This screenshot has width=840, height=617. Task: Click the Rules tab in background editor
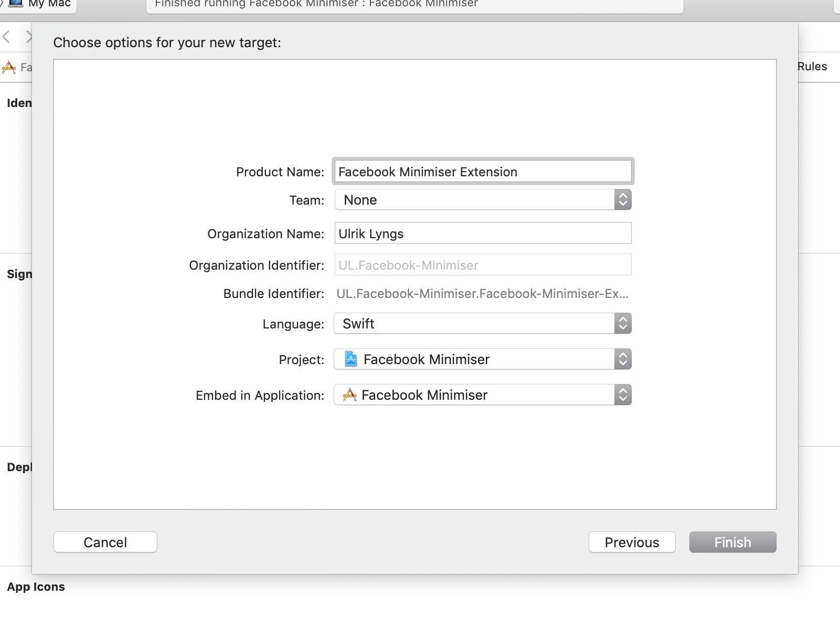[812, 67]
